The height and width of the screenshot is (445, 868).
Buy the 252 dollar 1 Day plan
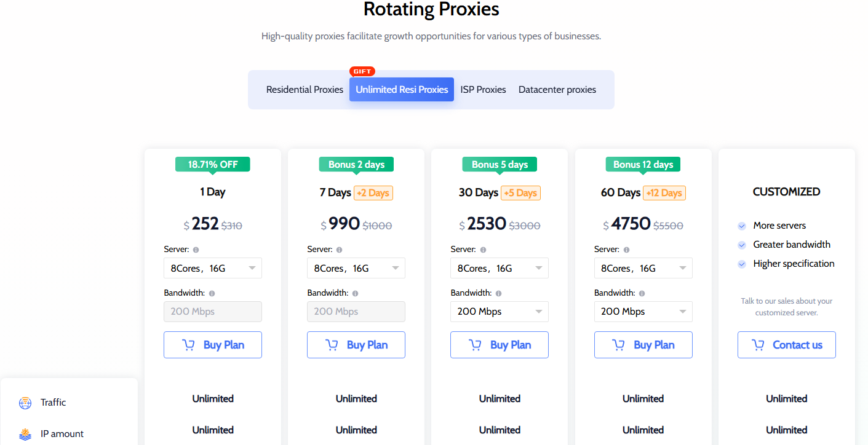click(213, 345)
